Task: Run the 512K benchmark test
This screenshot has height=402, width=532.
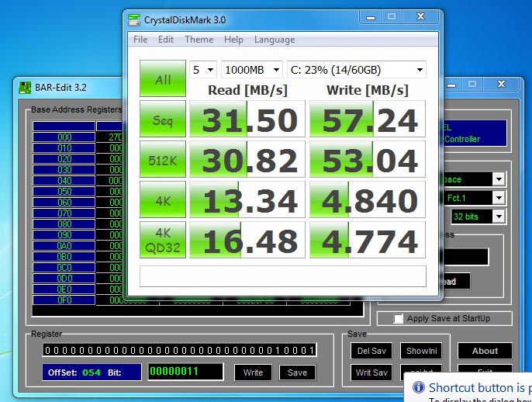Action: point(163,160)
